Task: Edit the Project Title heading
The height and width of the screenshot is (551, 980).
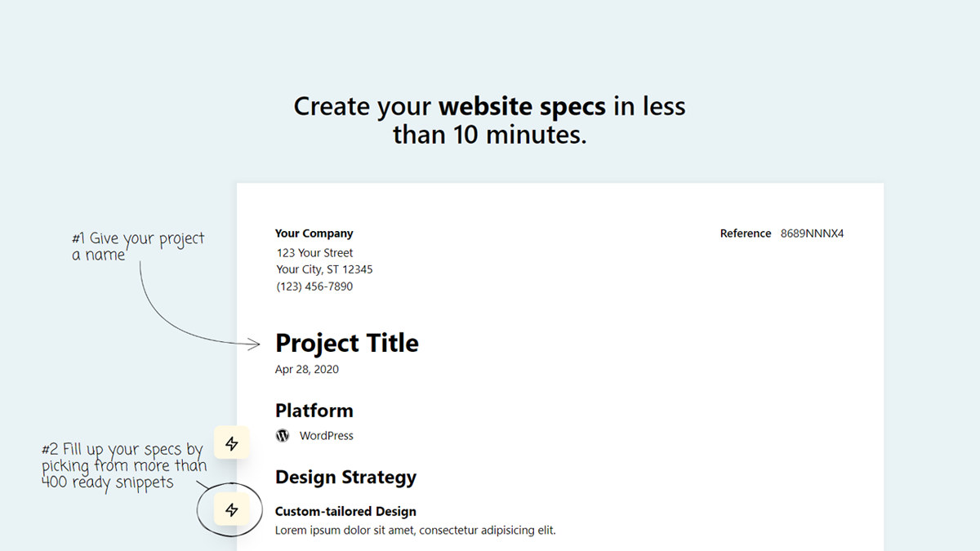Action: pyautogui.click(x=347, y=343)
